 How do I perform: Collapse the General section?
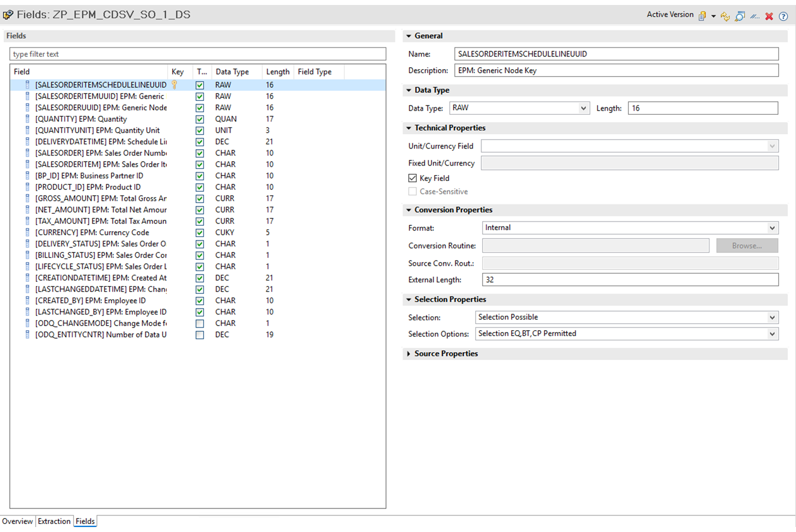[409, 36]
